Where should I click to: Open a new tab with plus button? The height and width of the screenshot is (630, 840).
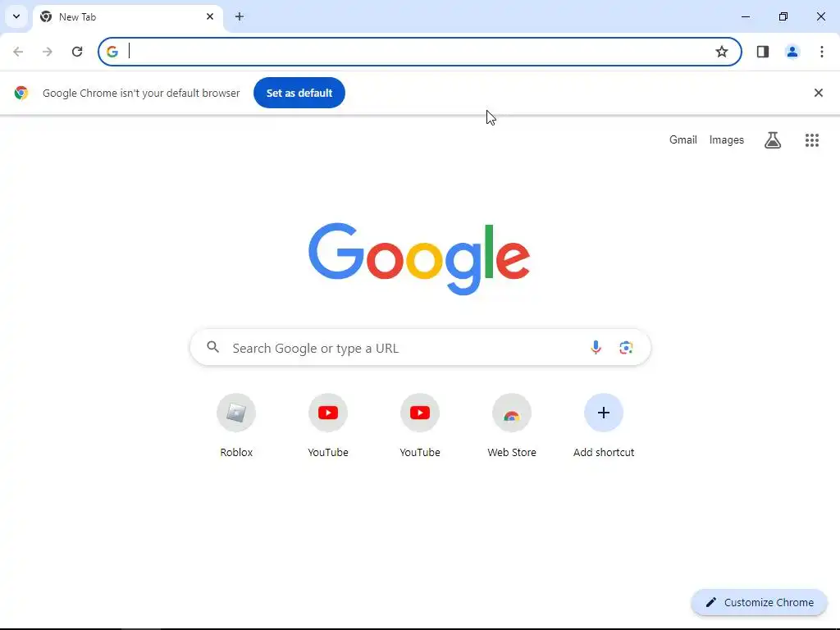click(240, 16)
